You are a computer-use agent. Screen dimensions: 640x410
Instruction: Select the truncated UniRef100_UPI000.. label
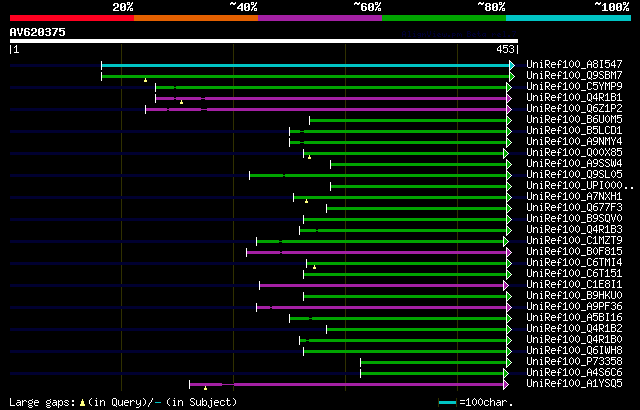click(x=580, y=186)
